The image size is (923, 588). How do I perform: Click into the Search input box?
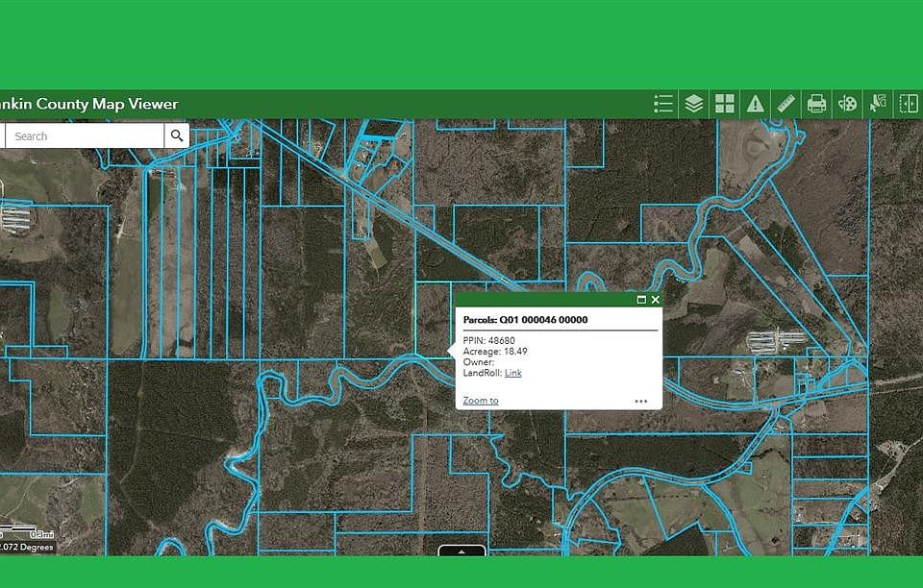(87, 136)
